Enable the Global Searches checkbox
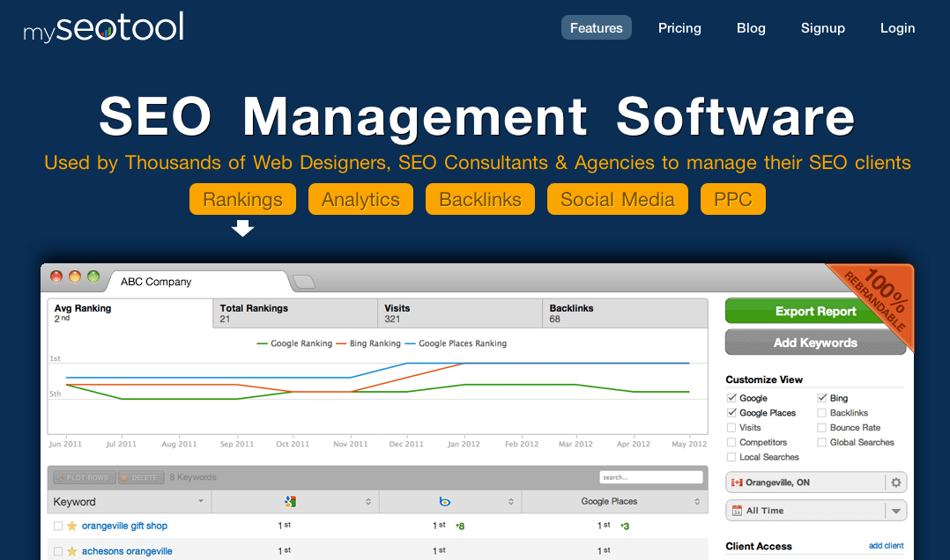950x560 pixels. coord(821,443)
